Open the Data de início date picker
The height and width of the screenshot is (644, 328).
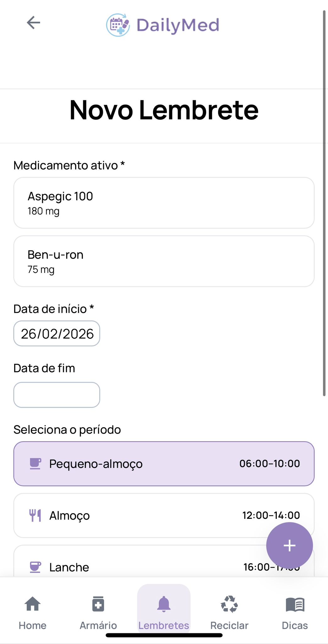point(57,334)
